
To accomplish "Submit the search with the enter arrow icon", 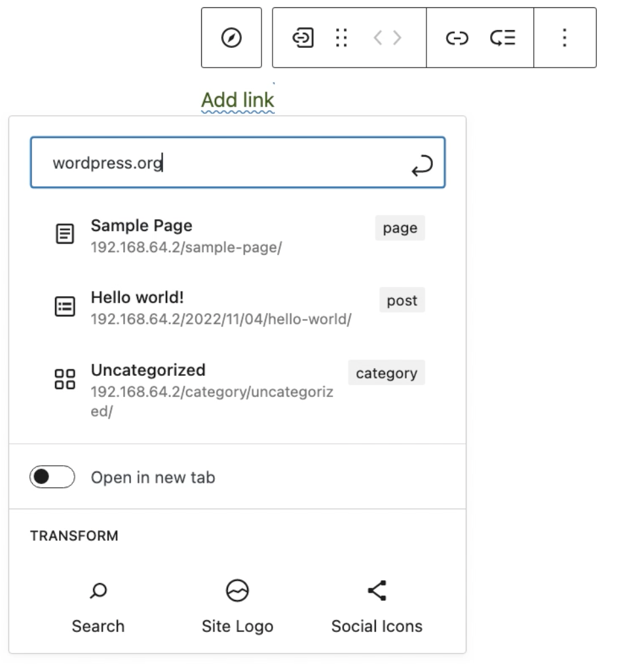I will 423,163.
